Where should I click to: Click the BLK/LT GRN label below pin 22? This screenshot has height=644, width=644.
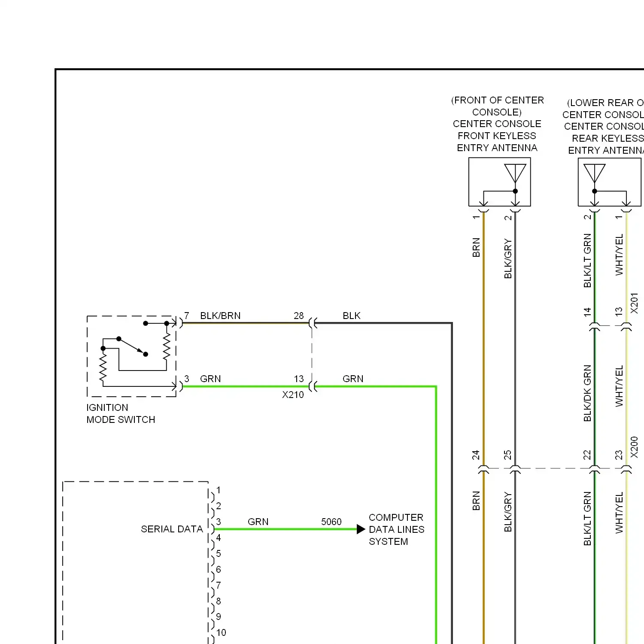pyautogui.click(x=587, y=519)
